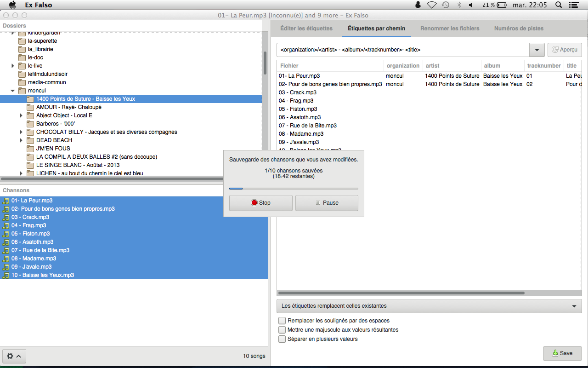Open the Renommer les fichiers tab
Image resolution: width=588 pixels, height=368 pixels.
(449, 29)
